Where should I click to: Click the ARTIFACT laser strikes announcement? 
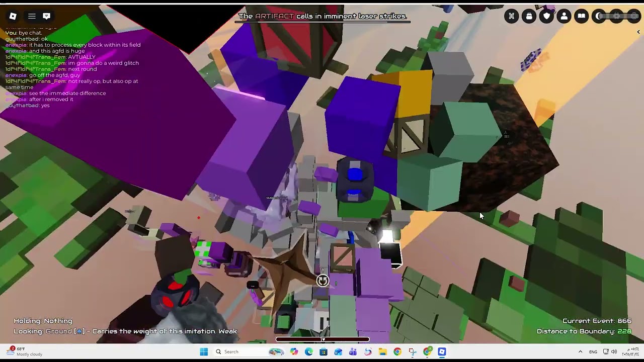coord(323,16)
